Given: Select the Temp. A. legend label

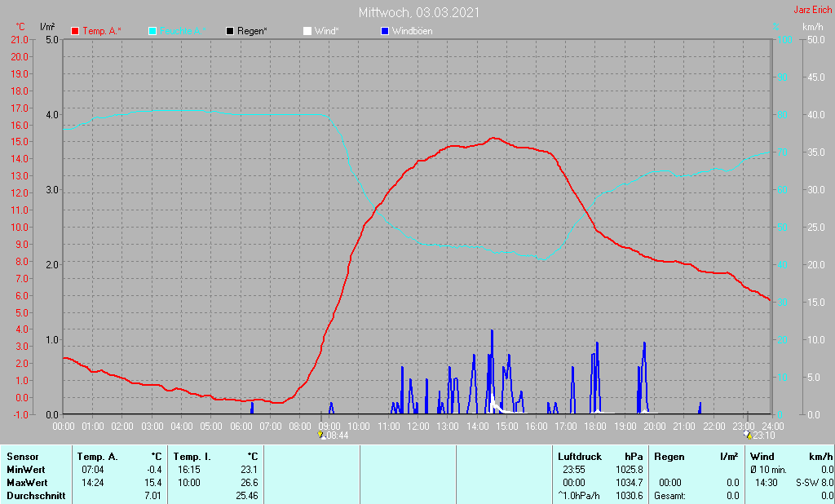Looking at the screenshot, I should point(102,31).
